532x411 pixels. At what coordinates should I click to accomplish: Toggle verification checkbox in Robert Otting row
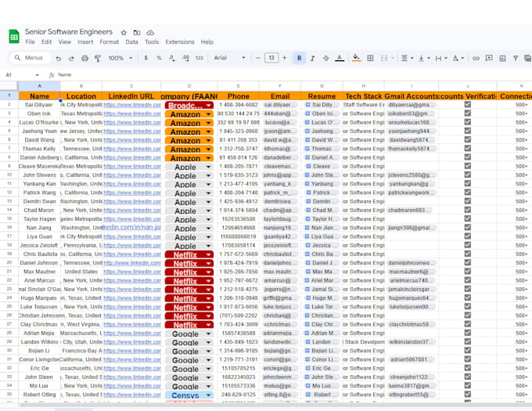(468, 394)
